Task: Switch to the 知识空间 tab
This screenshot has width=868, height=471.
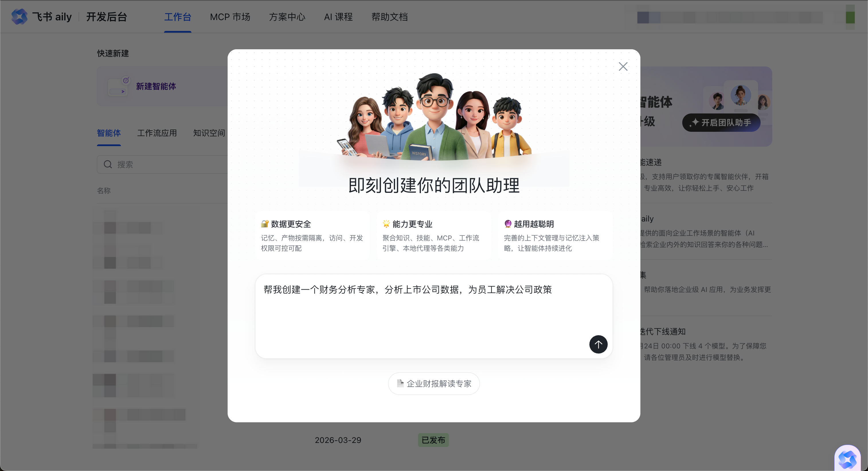Action: [x=209, y=133]
